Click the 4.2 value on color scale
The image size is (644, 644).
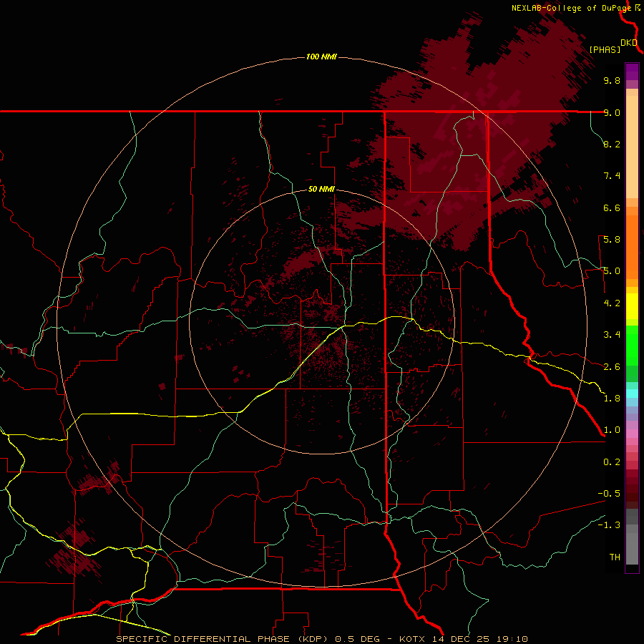point(612,303)
